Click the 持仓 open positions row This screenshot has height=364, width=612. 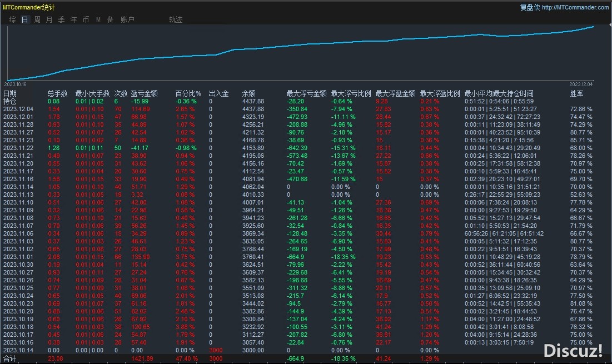point(10,102)
